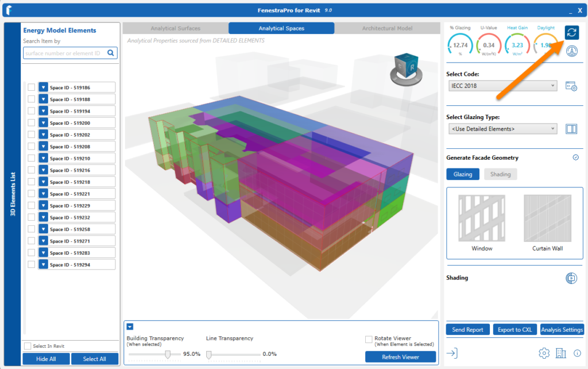Enable the Select In Revit checkbox
Screen dimensions: 588x369
[x=28, y=346]
